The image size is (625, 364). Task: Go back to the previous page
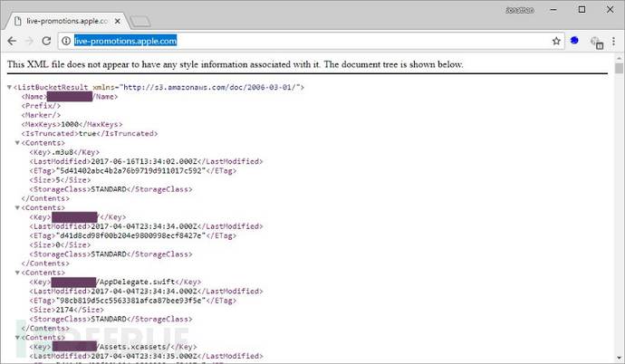(12, 41)
